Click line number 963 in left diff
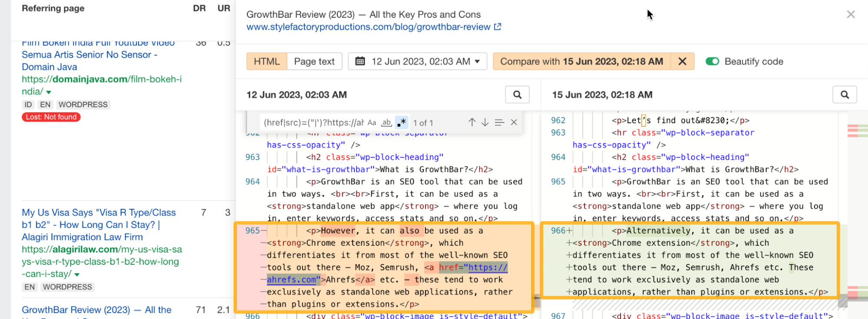Screen dimensions: 868x319 point(253,157)
